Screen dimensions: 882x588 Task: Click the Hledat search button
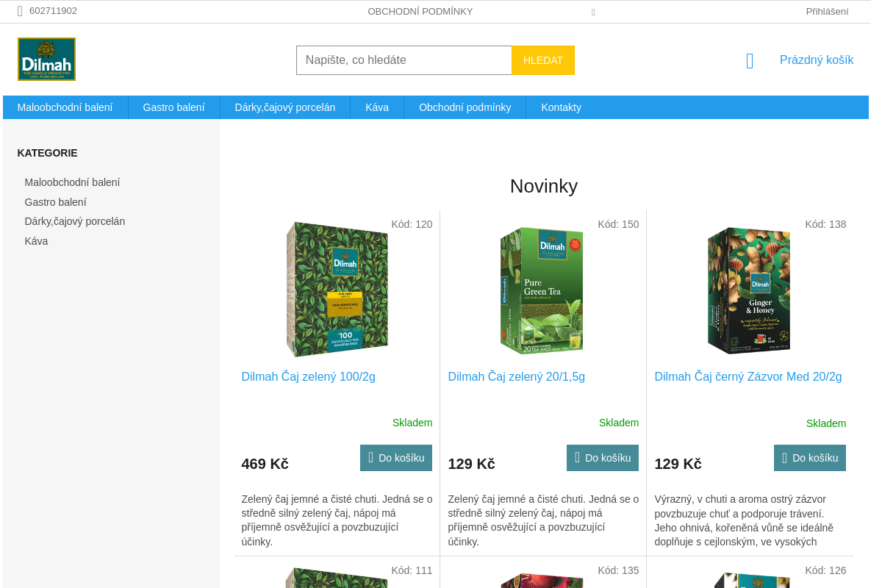(543, 60)
